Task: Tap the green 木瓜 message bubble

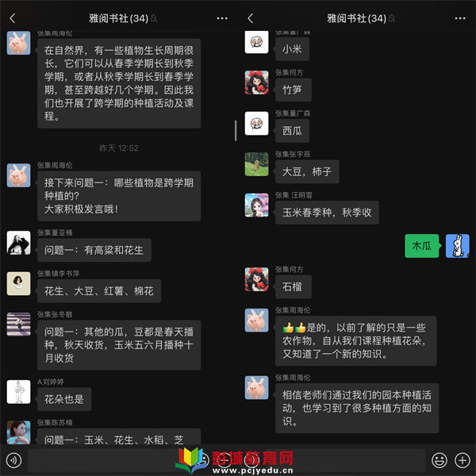Action: (x=422, y=246)
